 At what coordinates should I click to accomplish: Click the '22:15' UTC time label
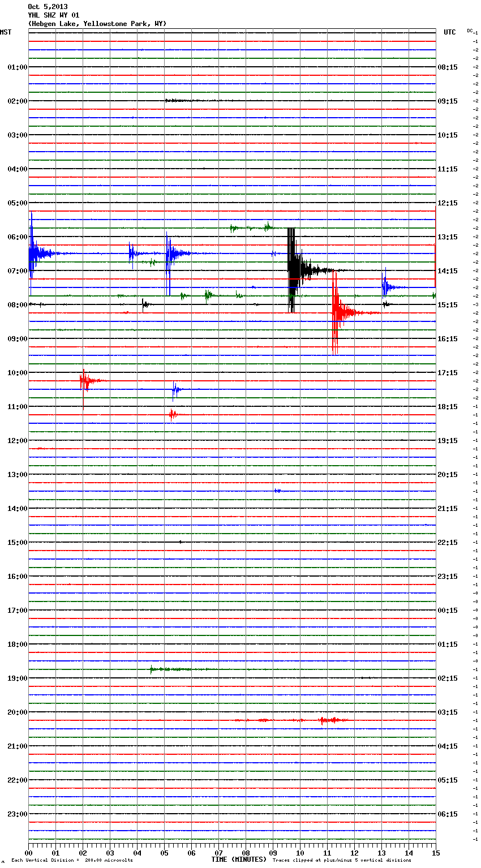[448, 543]
